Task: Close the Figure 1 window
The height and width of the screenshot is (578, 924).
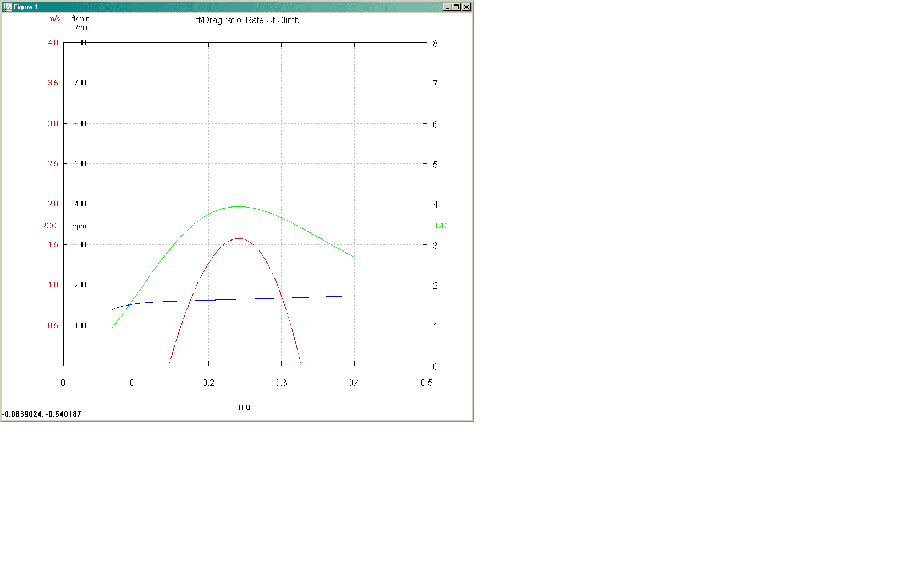Action: pos(466,7)
